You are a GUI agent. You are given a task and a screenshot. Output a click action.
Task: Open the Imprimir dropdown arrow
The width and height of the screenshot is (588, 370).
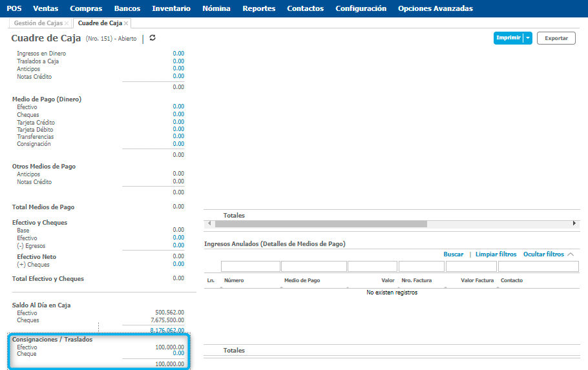click(x=528, y=38)
